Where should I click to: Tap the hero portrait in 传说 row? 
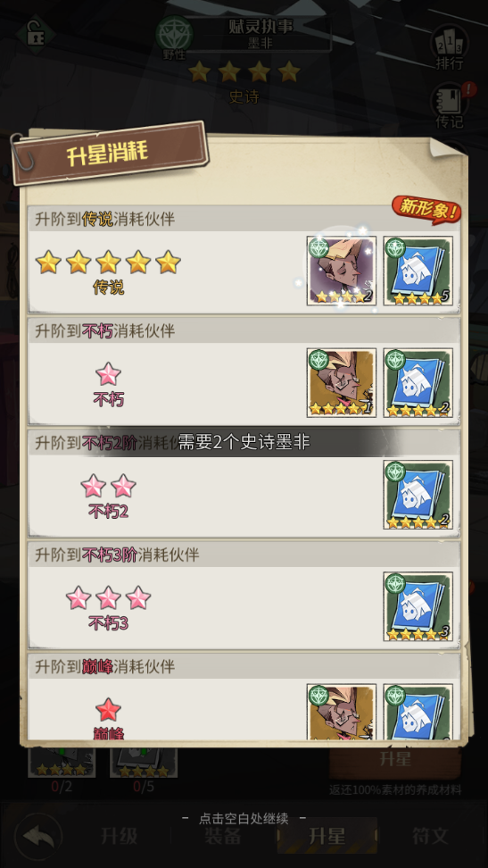[342, 271]
